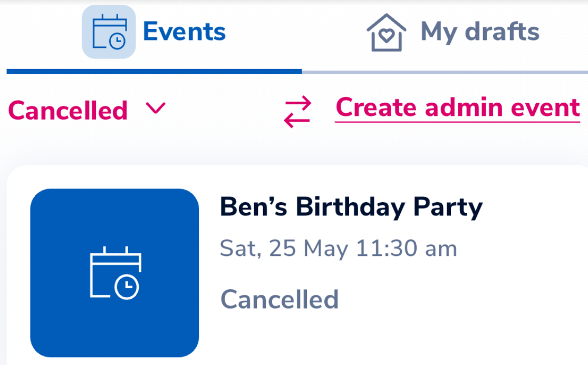
Task: Click the grey inactive tab underline
Action: pos(445,71)
